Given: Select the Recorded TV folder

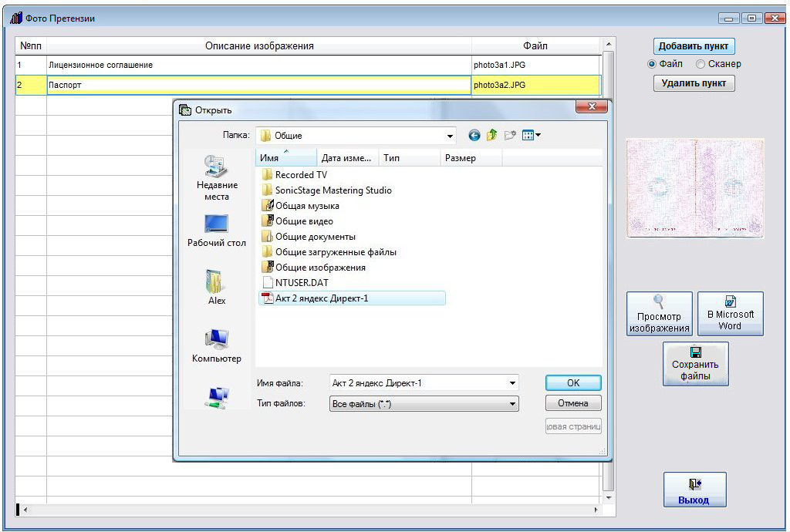Looking at the screenshot, I should [x=295, y=175].
